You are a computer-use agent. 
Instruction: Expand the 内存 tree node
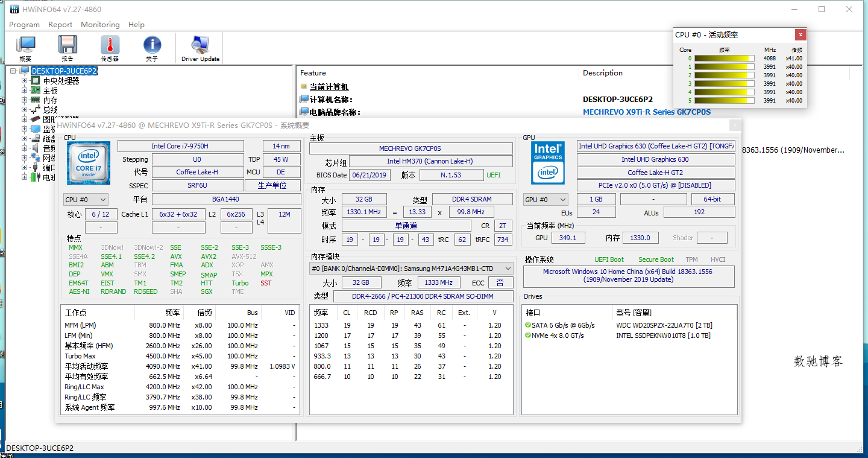point(25,100)
